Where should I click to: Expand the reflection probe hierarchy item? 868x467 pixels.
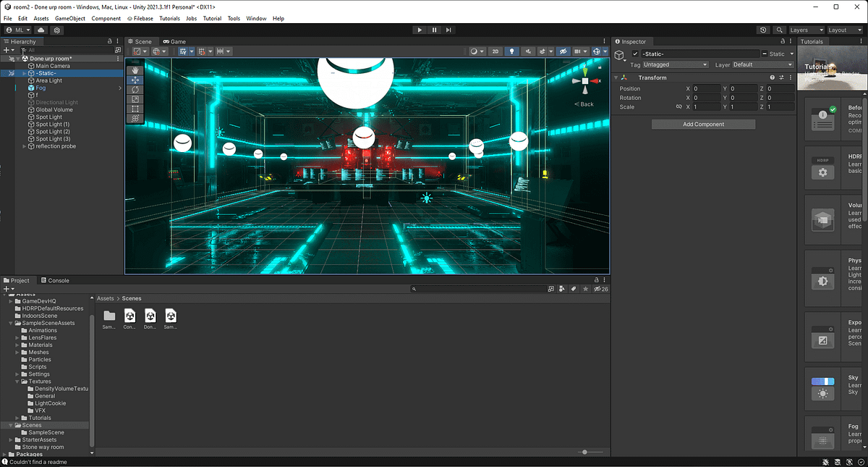(x=25, y=146)
